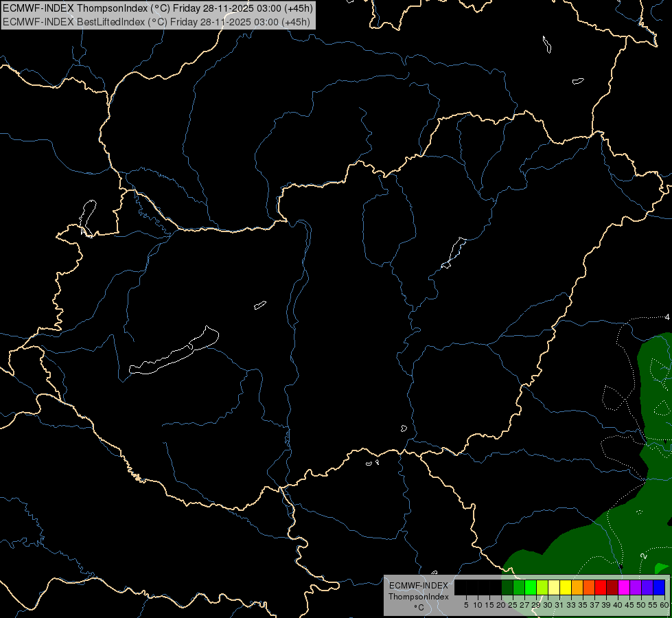
Task: Select the bright red 37-39 legend swatch
Action: pyautogui.click(x=601, y=587)
